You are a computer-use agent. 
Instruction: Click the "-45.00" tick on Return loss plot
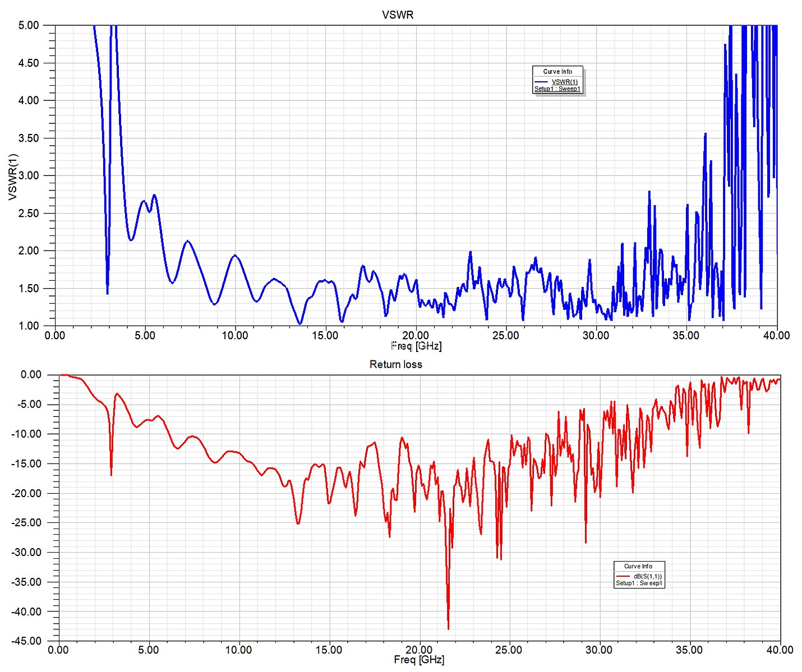coord(26,641)
